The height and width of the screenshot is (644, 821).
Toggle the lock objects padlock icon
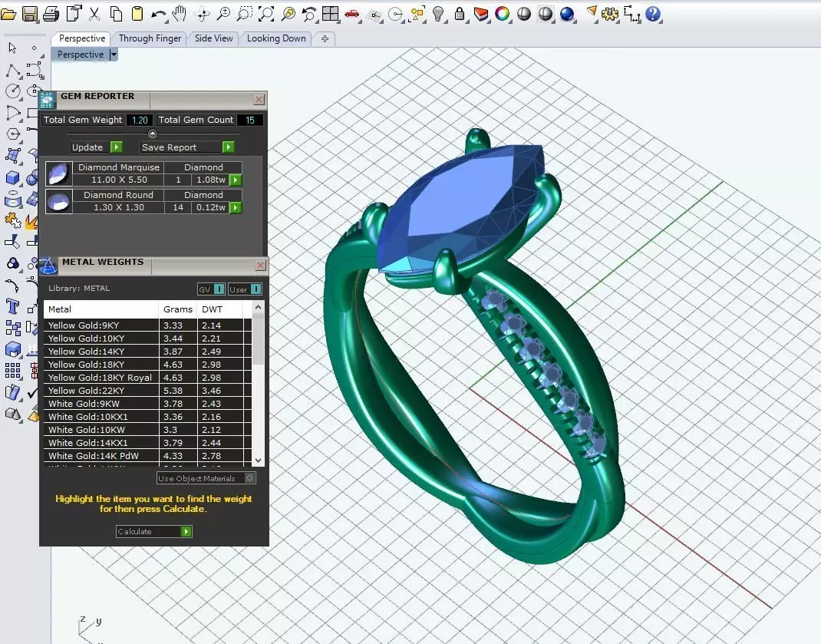(459, 14)
